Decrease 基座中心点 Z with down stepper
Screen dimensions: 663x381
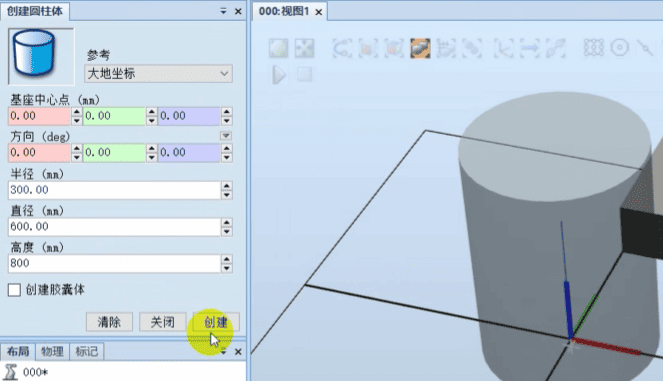click(227, 121)
